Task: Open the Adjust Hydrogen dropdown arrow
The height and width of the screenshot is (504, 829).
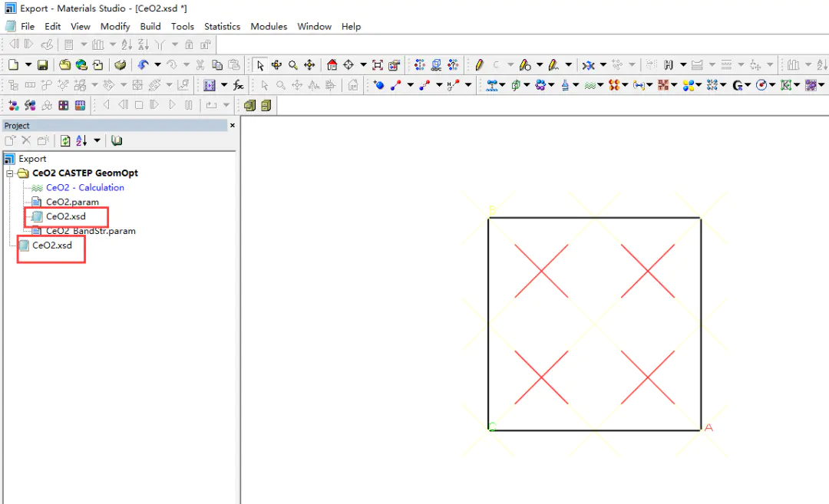Action: pyautogui.click(x=683, y=65)
